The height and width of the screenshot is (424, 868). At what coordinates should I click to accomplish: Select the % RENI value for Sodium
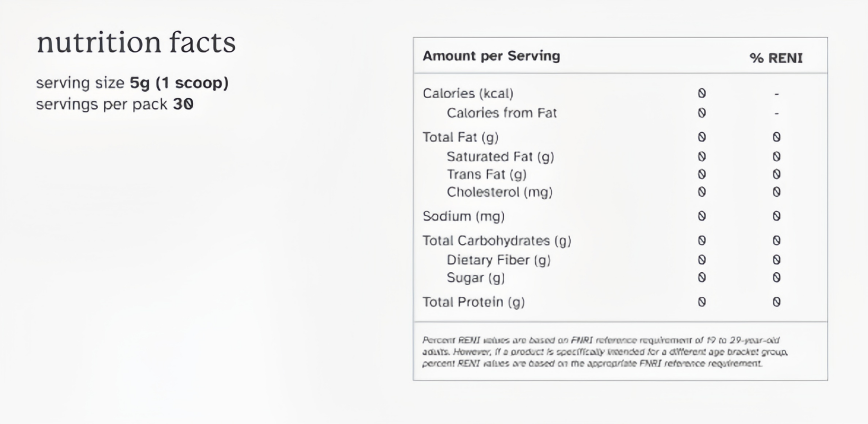click(776, 216)
